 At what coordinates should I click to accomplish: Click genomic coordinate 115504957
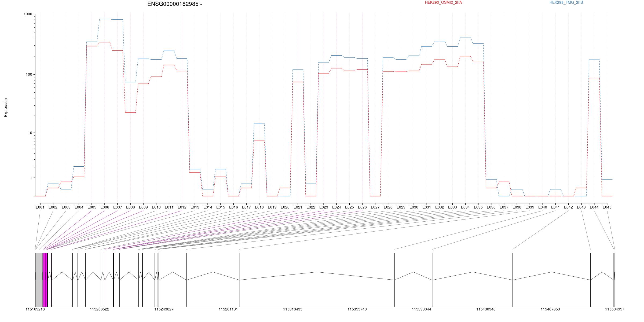click(615, 309)
